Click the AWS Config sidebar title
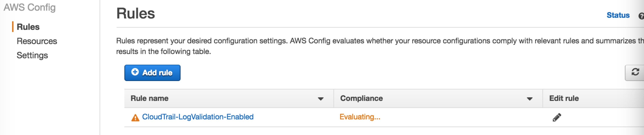Screen dimensions: 644x135 pos(29,7)
